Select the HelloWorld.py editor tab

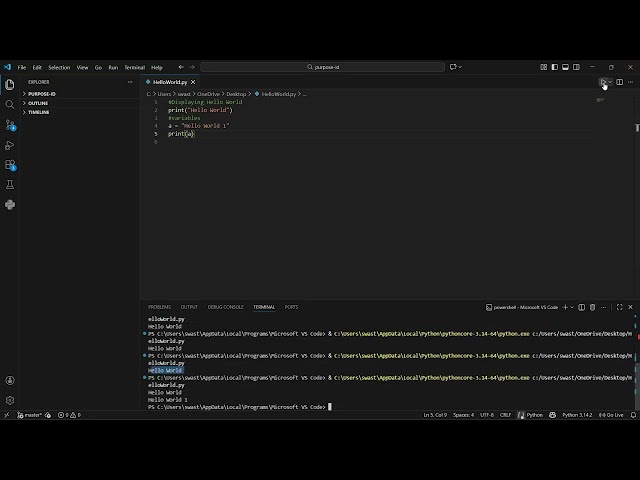pos(170,82)
